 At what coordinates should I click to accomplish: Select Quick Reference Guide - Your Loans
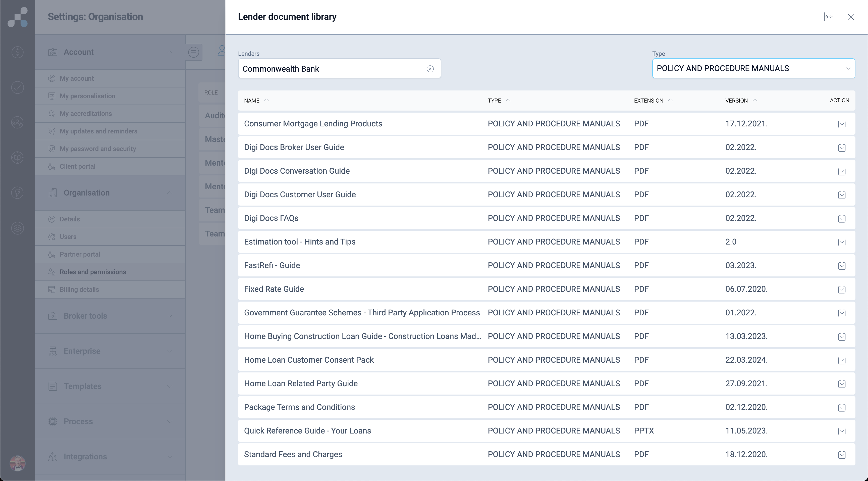[307, 430]
